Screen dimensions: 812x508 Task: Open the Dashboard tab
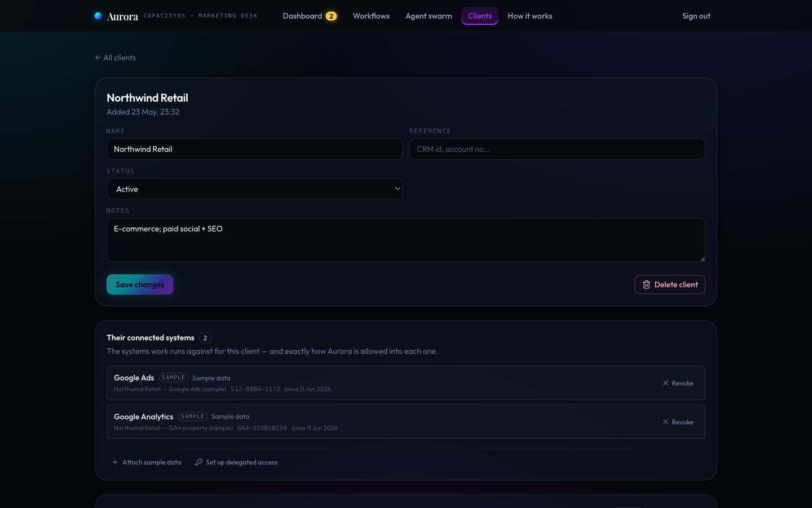(x=310, y=16)
